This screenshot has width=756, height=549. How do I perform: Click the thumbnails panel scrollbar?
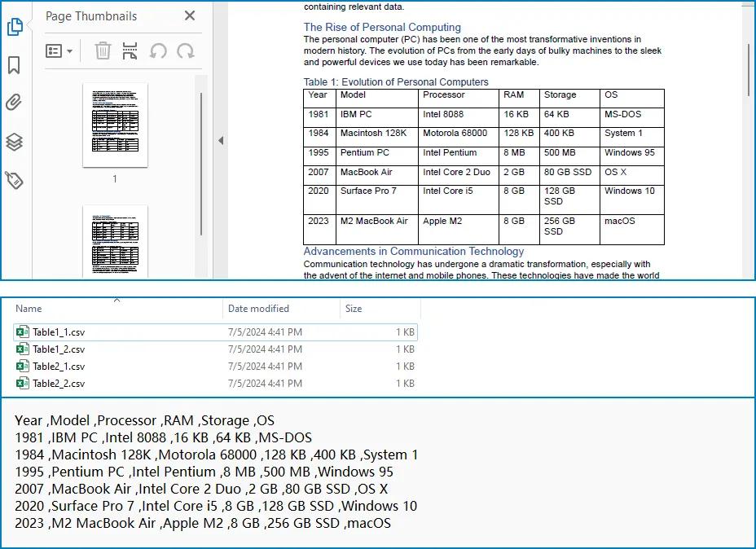[x=201, y=164]
